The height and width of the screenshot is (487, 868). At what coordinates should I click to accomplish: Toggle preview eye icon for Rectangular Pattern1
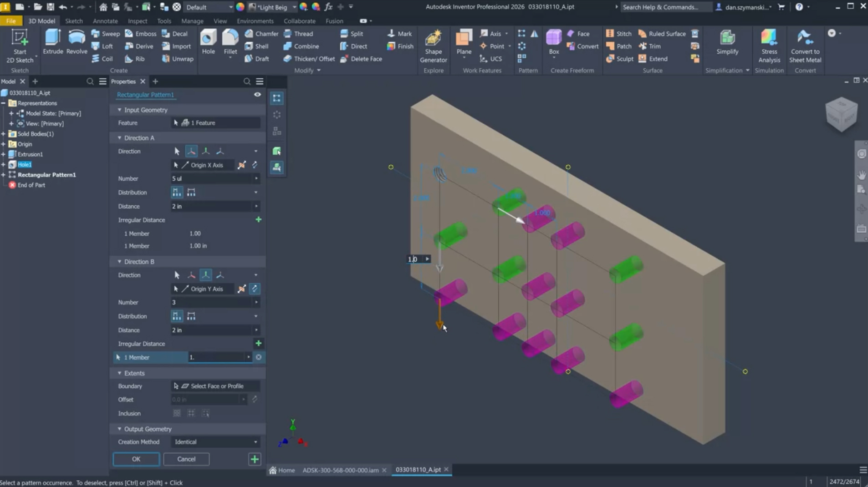(257, 95)
